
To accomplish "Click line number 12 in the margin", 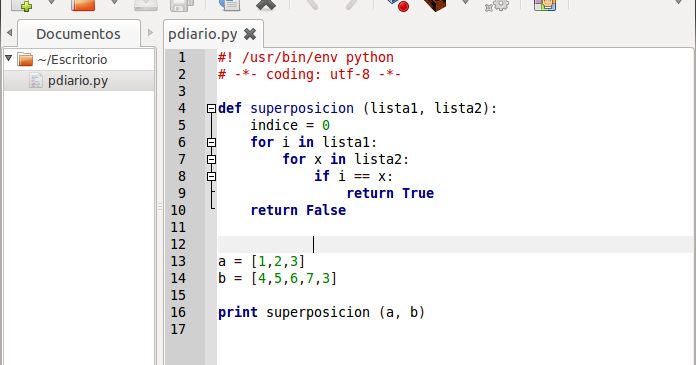I will (x=178, y=244).
